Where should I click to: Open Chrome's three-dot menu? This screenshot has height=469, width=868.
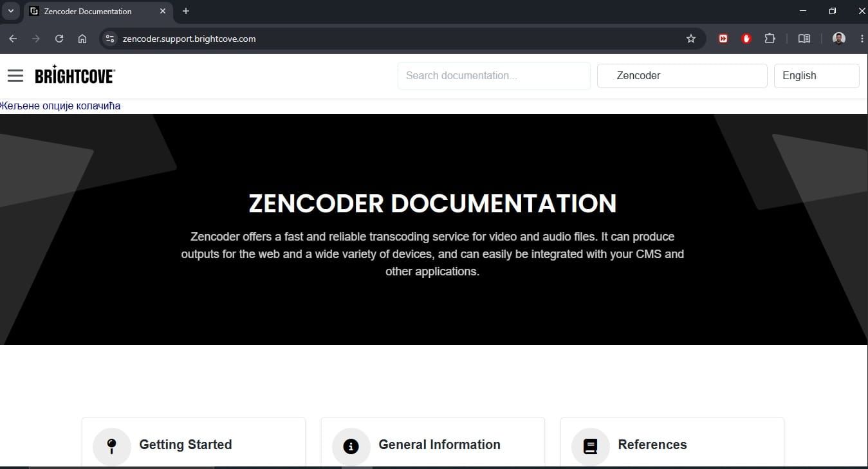(x=862, y=39)
